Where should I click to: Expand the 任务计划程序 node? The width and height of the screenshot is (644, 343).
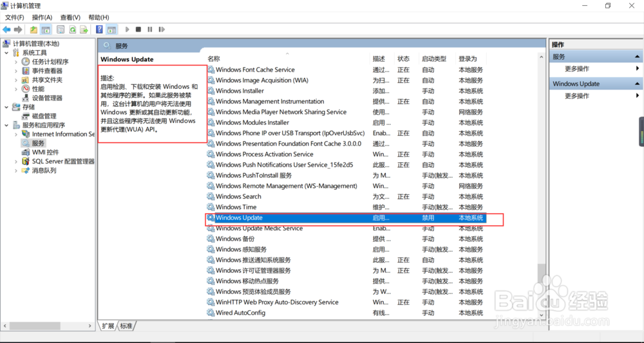tap(16, 62)
